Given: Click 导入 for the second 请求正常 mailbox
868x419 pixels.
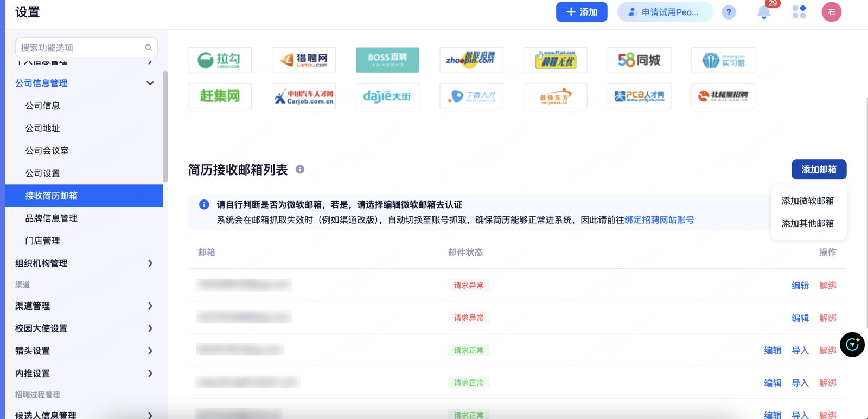Looking at the screenshot, I should point(800,383).
